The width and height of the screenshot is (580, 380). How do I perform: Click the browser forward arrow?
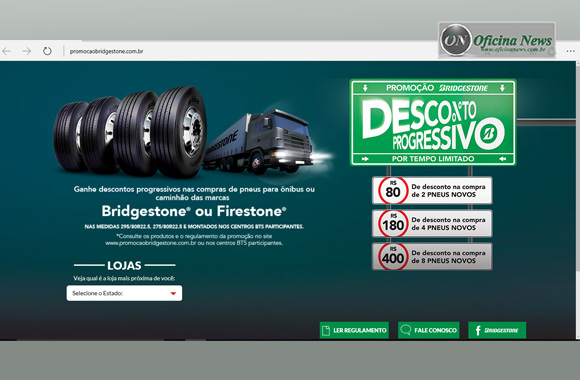(27, 51)
